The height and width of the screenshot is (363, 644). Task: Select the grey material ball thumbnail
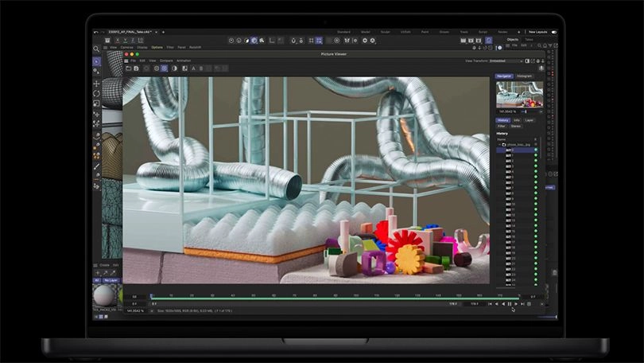pos(104,295)
